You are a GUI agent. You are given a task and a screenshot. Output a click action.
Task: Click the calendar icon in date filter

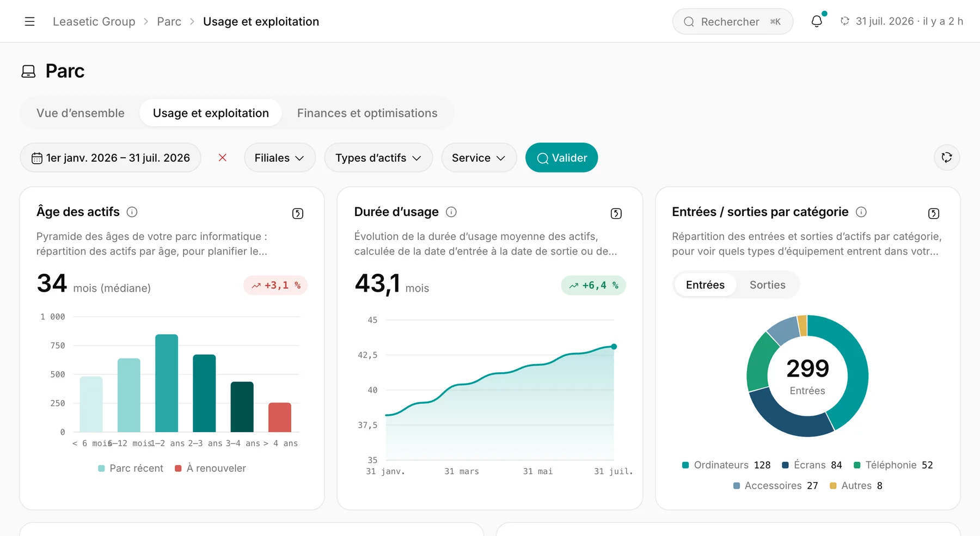(x=37, y=158)
